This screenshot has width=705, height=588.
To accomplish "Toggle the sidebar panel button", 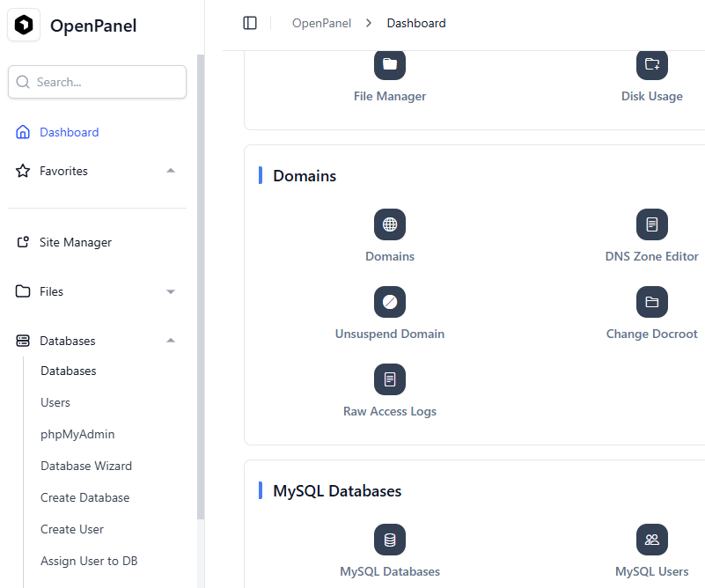I will pyautogui.click(x=250, y=23).
